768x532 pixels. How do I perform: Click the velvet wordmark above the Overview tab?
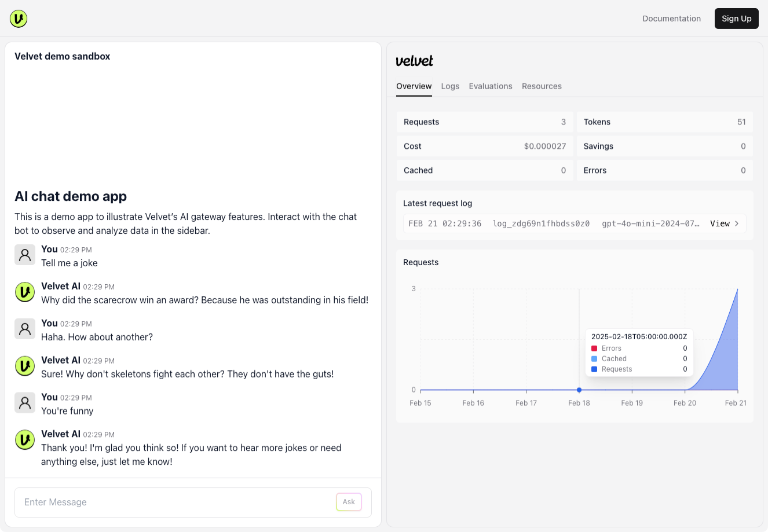click(x=415, y=61)
